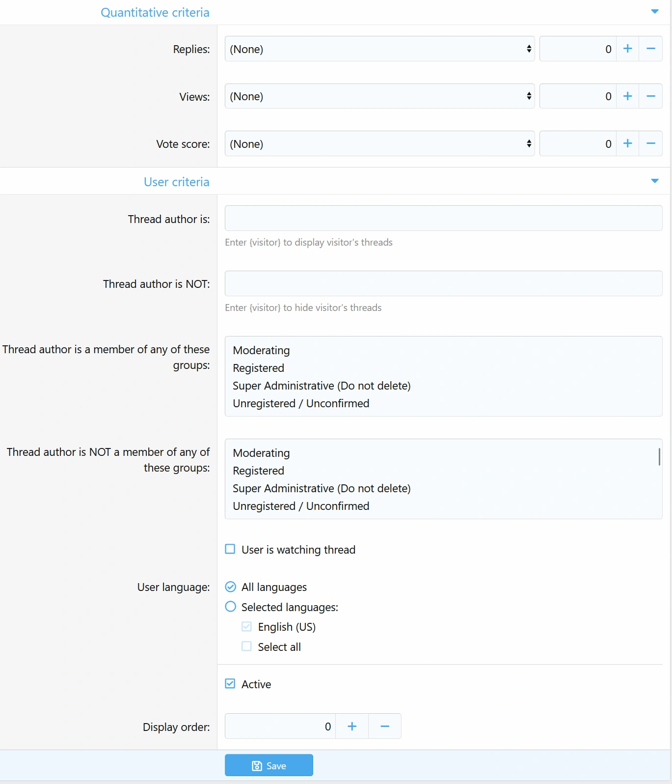Open the Vote score condition dropdown
The width and height of the screenshot is (672, 784).
coord(379,143)
